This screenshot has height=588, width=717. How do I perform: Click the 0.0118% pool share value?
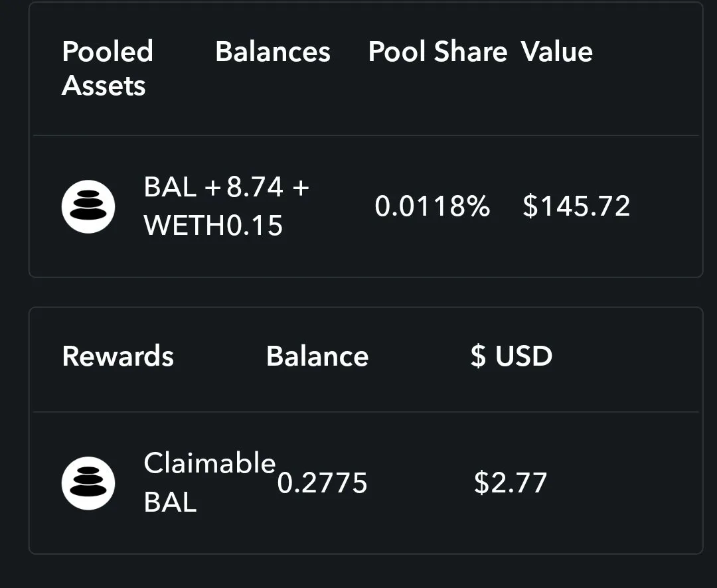point(432,206)
